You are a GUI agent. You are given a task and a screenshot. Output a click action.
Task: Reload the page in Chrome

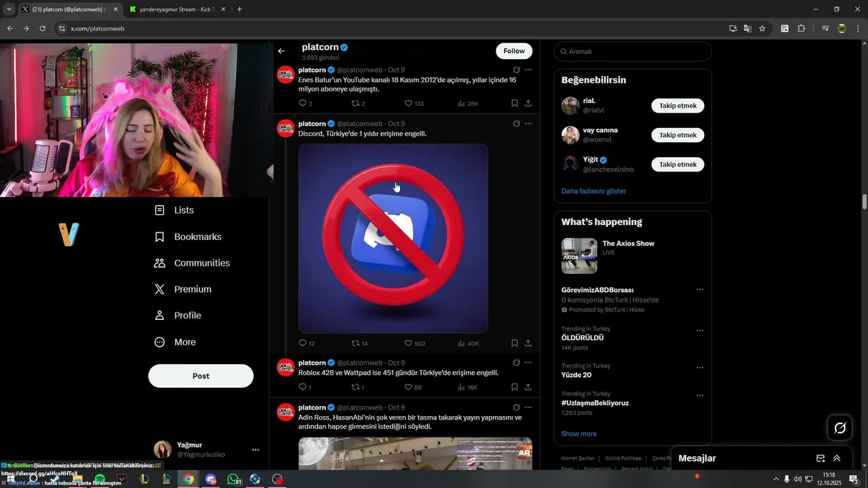(x=42, y=28)
